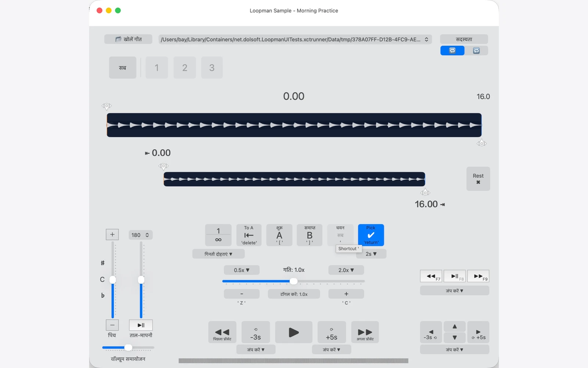The width and height of the screenshot is (588, 368).
Task: Select preset tab 2
Action: (x=185, y=68)
